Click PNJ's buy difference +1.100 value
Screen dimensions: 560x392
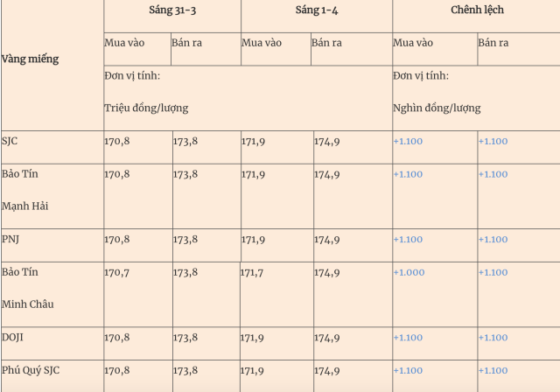(408, 239)
